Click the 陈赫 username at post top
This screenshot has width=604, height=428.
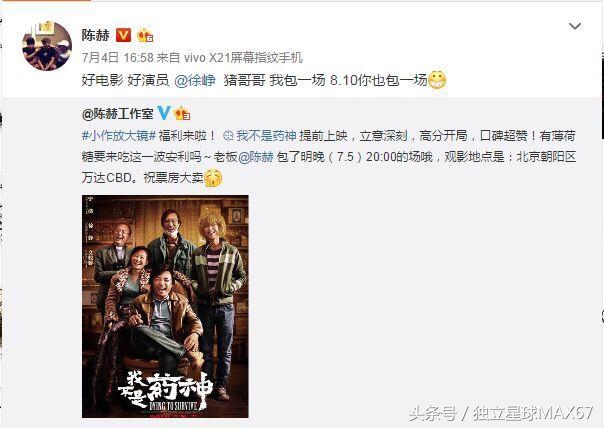tap(96, 35)
